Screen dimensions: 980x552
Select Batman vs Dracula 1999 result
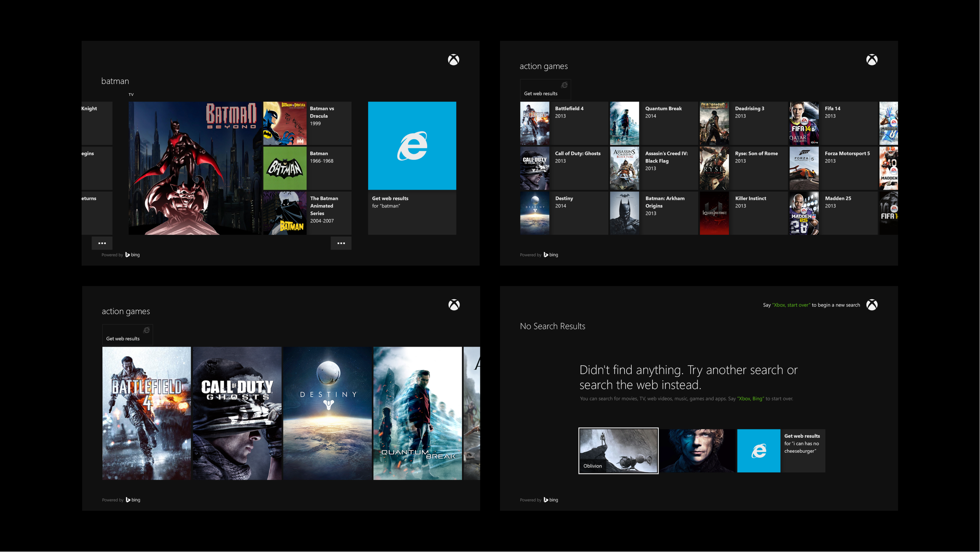[322, 116]
